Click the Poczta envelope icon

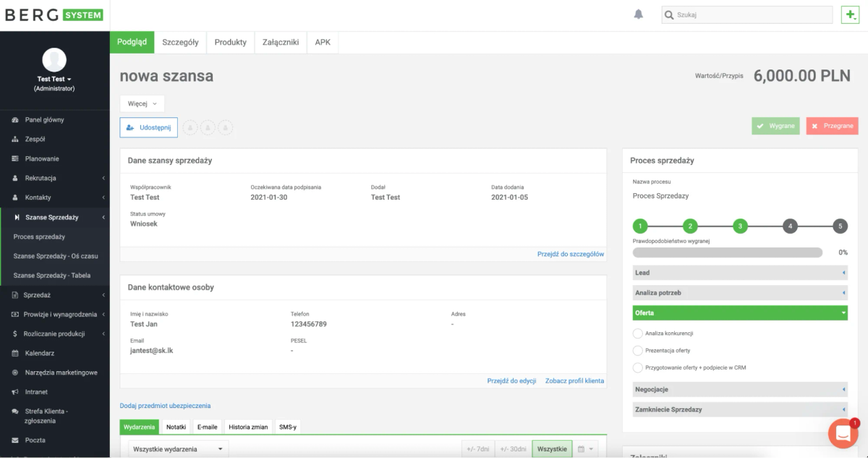[x=15, y=440]
